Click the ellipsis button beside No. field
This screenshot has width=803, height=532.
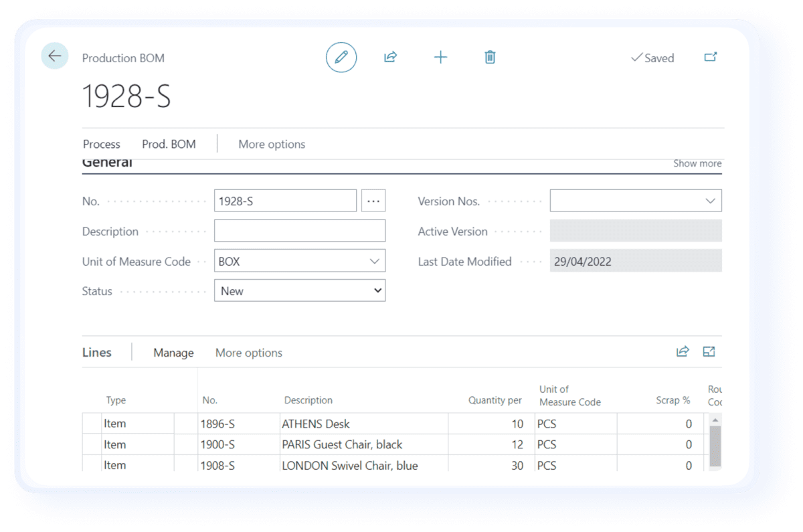[x=373, y=201]
